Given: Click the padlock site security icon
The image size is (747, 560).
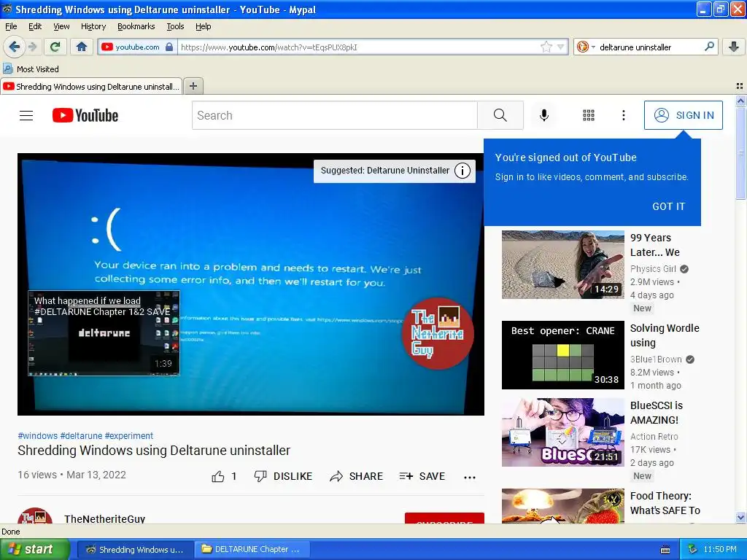Looking at the screenshot, I should (169, 47).
